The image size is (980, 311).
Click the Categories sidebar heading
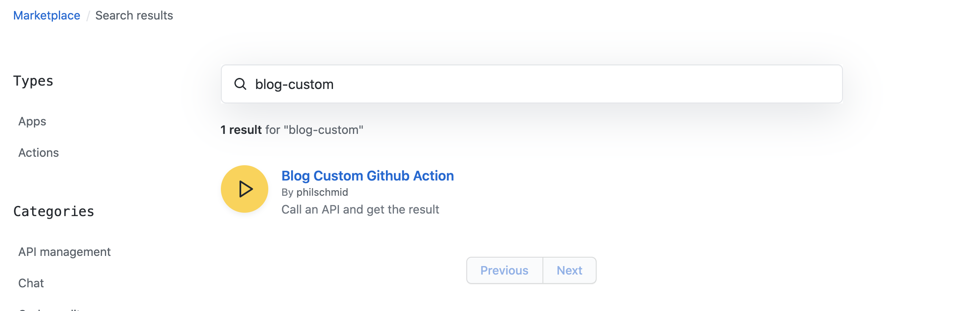pos(54,211)
